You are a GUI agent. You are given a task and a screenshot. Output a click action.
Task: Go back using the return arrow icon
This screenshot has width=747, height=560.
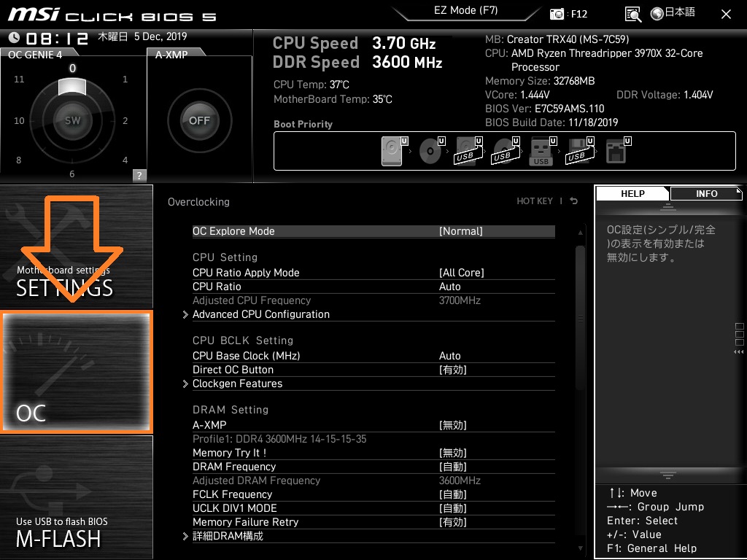tap(574, 201)
